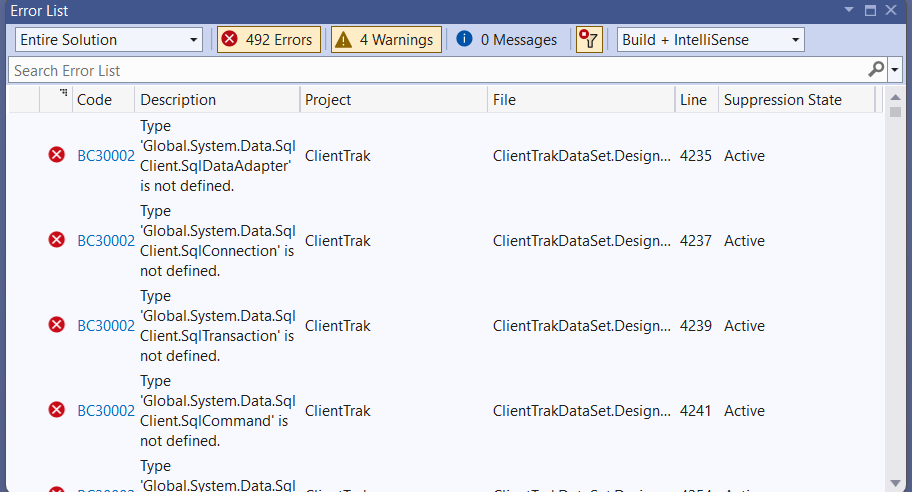Sort by the Code column header
Viewport: 912px width, 492px height.
click(103, 100)
